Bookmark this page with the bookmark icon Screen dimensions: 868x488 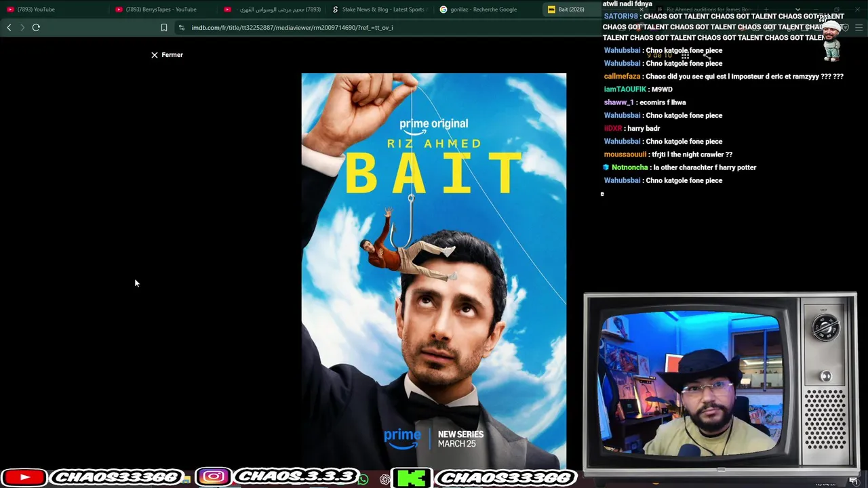[x=163, y=28]
